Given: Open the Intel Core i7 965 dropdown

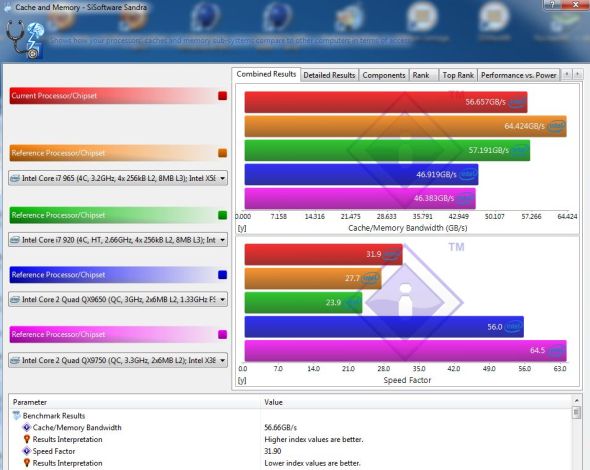Looking at the screenshot, I should pos(118,178).
